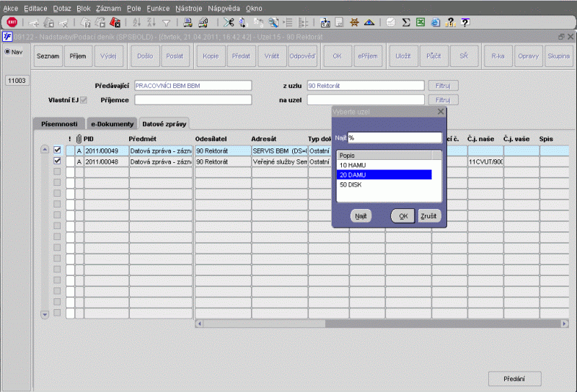The height and width of the screenshot is (392, 577).
Task: Click the execute query toolbar icon
Action: [x=100, y=23]
